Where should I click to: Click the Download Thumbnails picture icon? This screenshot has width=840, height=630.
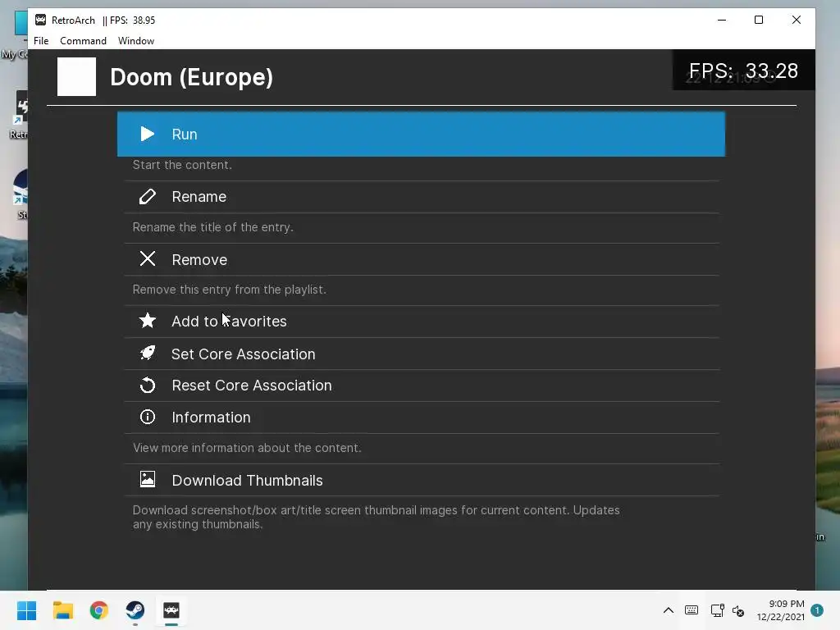tap(148, 479)
